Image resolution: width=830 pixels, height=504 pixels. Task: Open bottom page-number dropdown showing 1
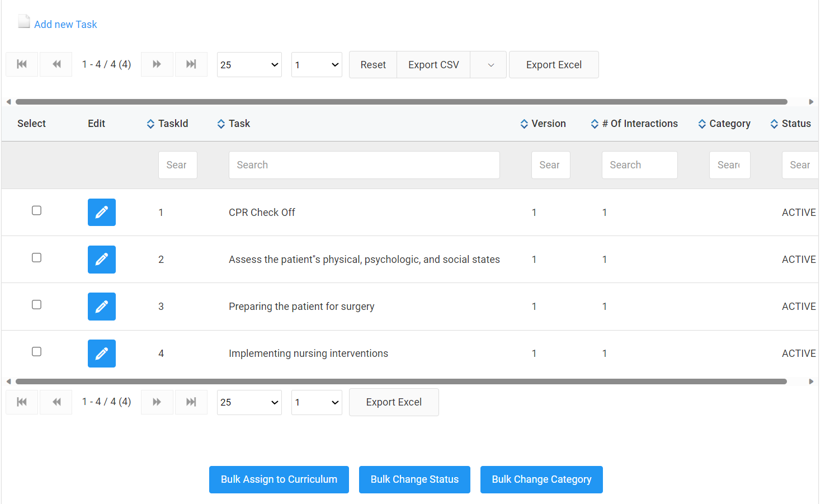(317, 402)
